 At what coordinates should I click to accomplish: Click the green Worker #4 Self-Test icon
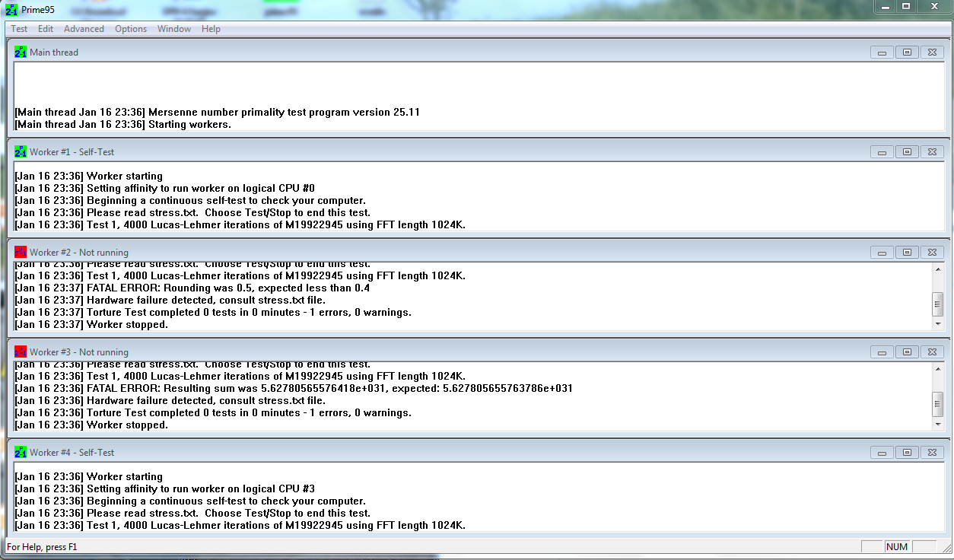tap(21, 452)
